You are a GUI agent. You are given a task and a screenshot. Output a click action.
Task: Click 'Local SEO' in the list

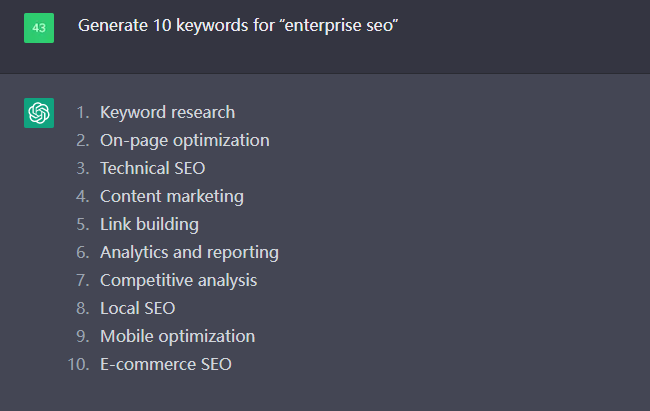(x=138, y=309)
